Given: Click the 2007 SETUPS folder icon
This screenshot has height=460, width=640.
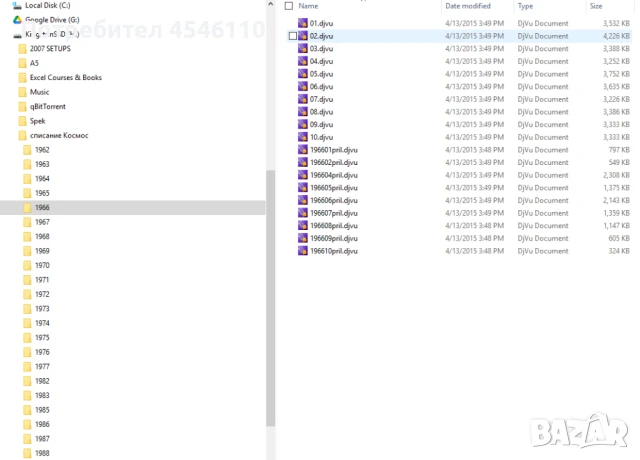Looking at the screenshot, I should (x=23, y=49).
